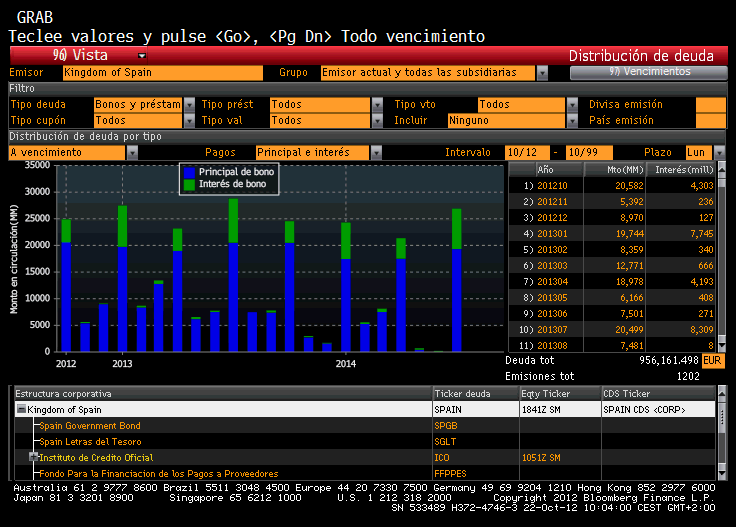Image resolution: width=736 pixels, height=527 pixels.
Task: Open the Vista menu dropdown arrow
Action: click(x=142, y=56)
